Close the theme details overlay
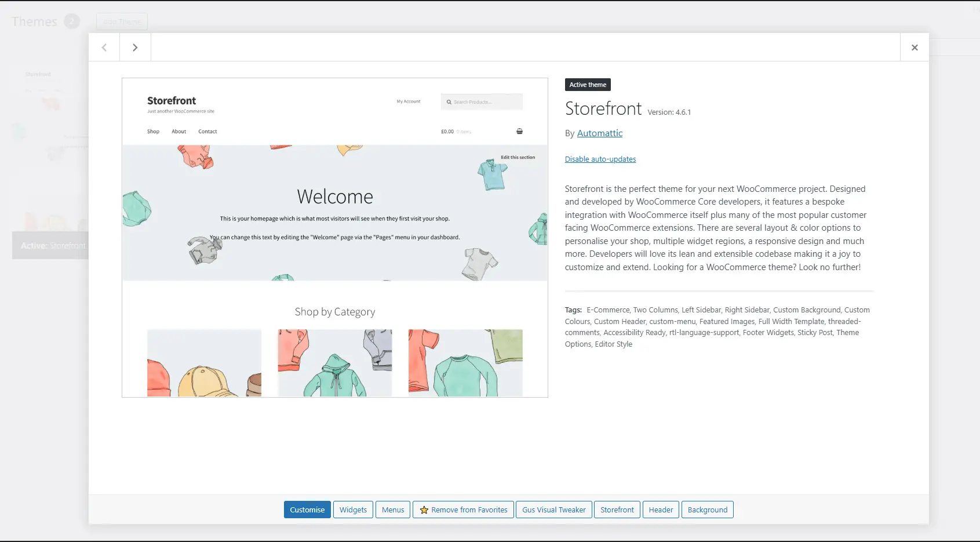The height and width of the screenshot is (542, 980). point(914,48)
